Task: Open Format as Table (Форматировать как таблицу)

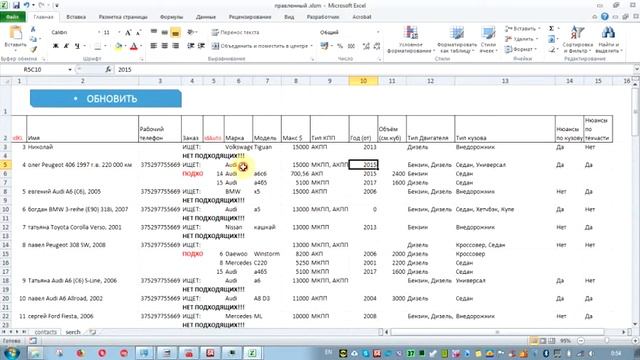Action: [x=457, y=40]
